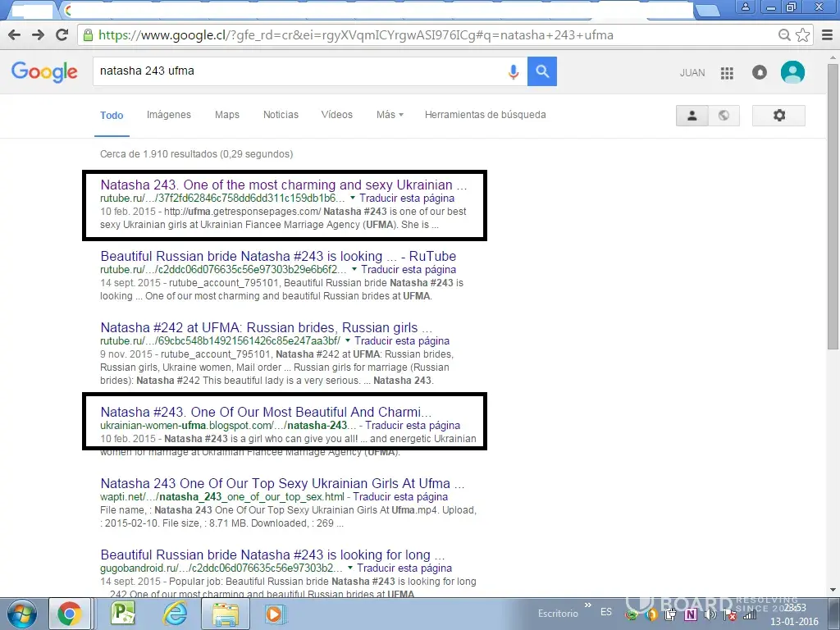The image size is (840, 630).
Task: Expand the arrow beside gugobandroid.ru result
Action: click(x=350, y=568)
